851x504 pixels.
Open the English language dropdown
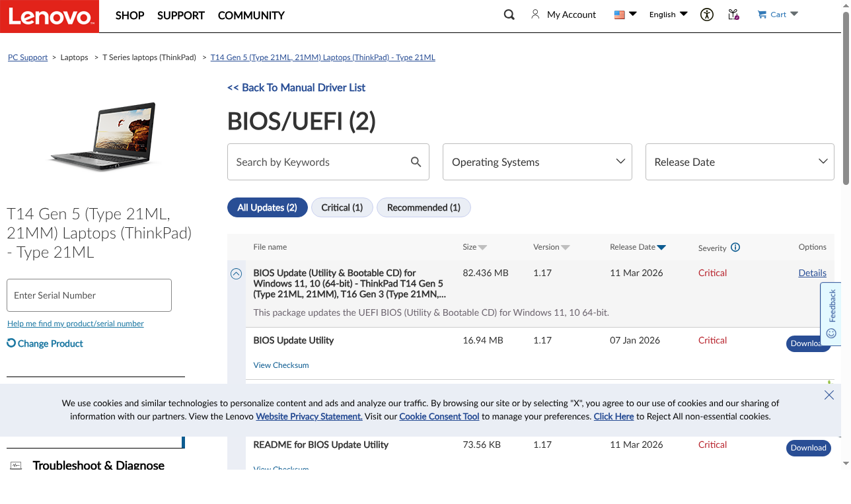[668, 14]
